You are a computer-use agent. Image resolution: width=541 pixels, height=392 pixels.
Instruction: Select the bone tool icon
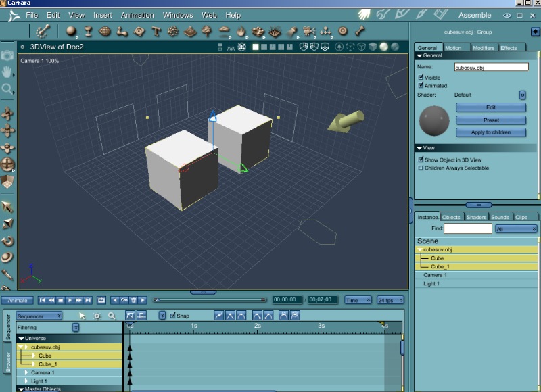pyautogui.click(x=360, y=31)
